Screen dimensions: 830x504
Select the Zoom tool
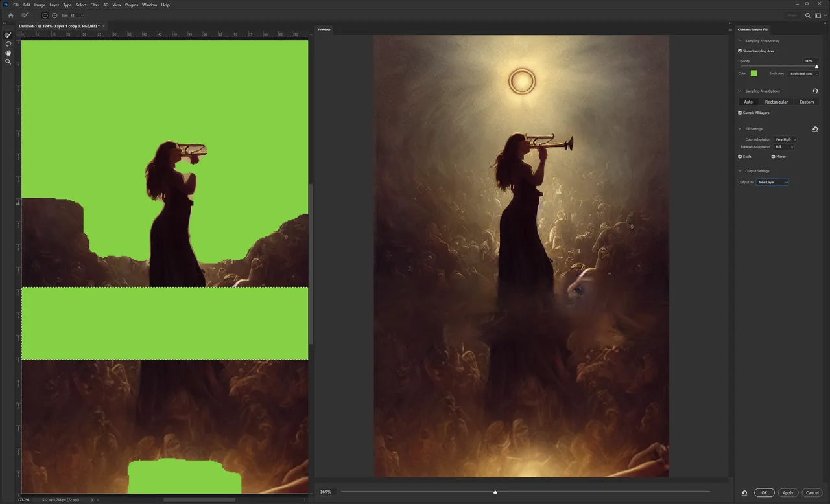click(x=8, y=62)
